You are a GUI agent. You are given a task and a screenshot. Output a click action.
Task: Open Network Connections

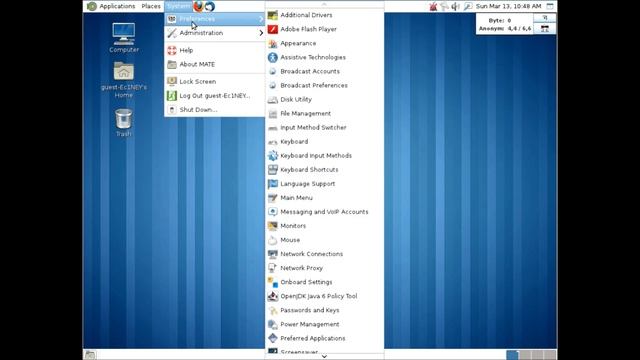click(x=324, y=254)
